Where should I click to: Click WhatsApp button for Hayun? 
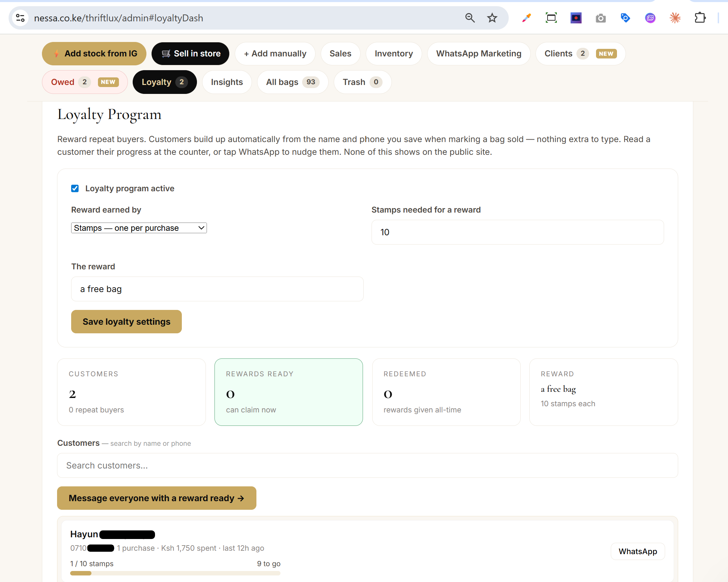pyautogui.click(x=638, y=551)
